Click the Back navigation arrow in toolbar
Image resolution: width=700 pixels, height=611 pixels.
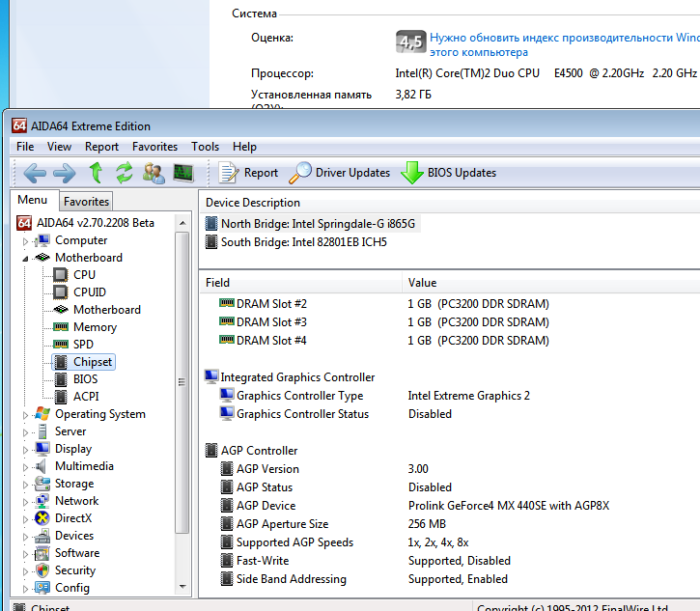pos(35,173)
